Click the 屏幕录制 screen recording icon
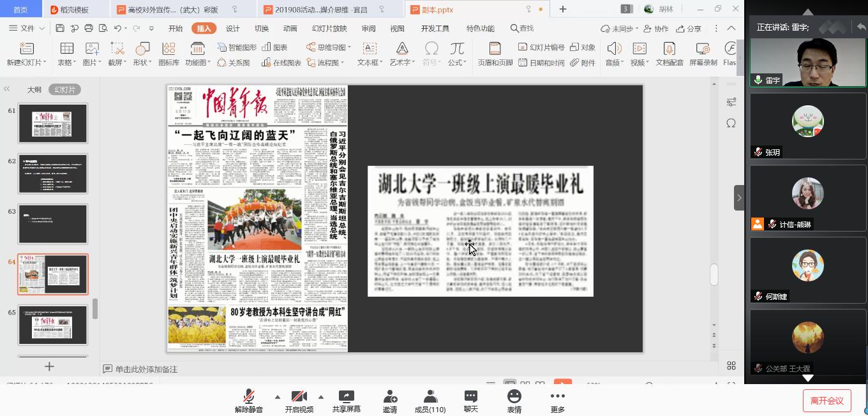Image resolution: width=868 pixels, height=416 pixels. (703, 49)
